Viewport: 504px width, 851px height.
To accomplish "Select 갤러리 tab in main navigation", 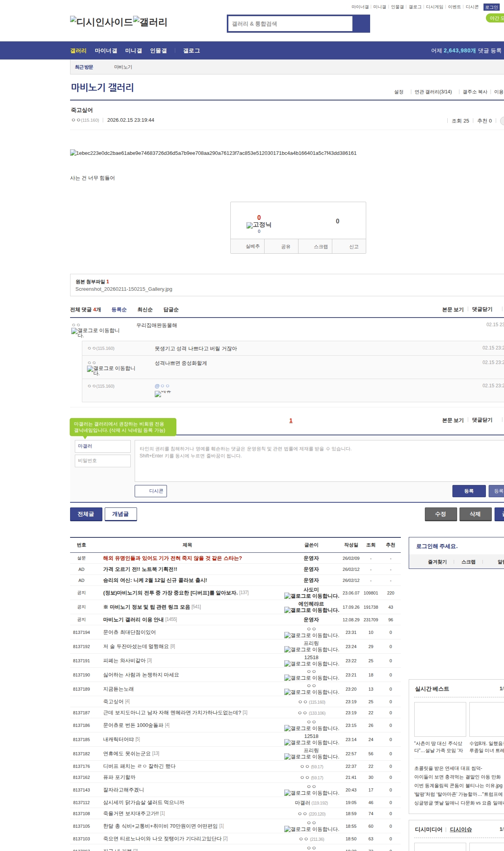I will (x=78, y=50).
